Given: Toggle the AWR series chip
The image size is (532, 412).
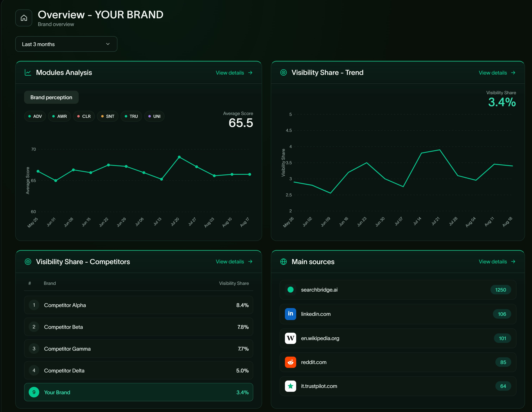Looking at the screenshot, I should click(59, 116).
